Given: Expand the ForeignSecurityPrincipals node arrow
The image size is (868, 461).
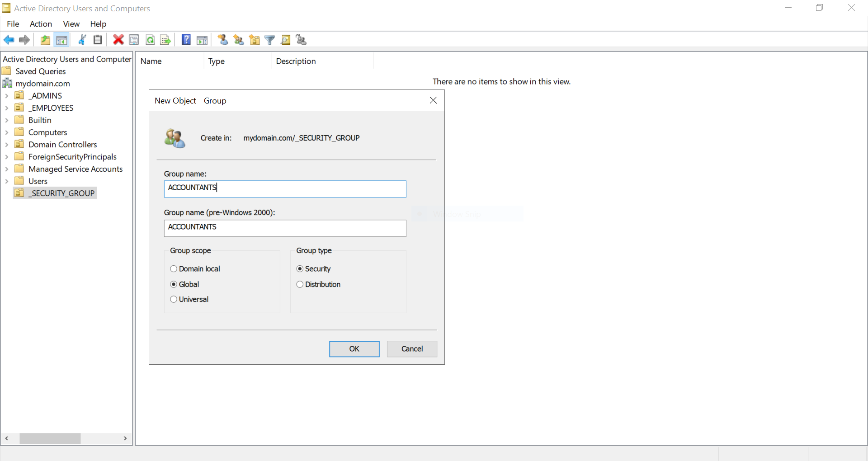Looking at the screenshot, I should tap(7, 157).
